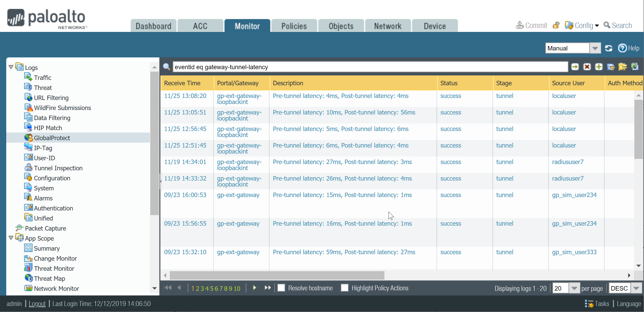Enable Highlight Policy Actions
Image resolution: width=644 pixels, height=312 pixels.
pos(345,288)
